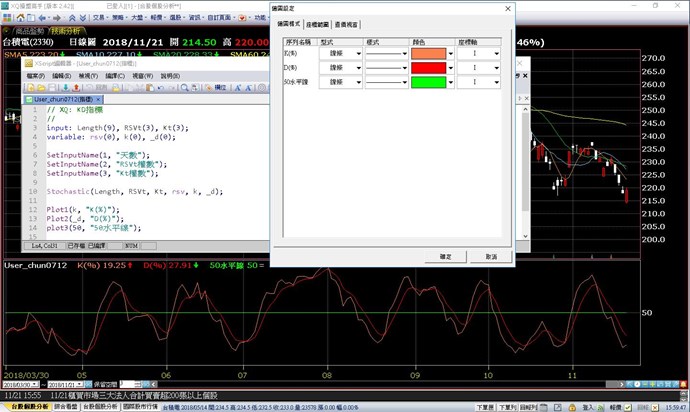Click the 取消 button
The image size is (690, 412).
click(491, 256)
